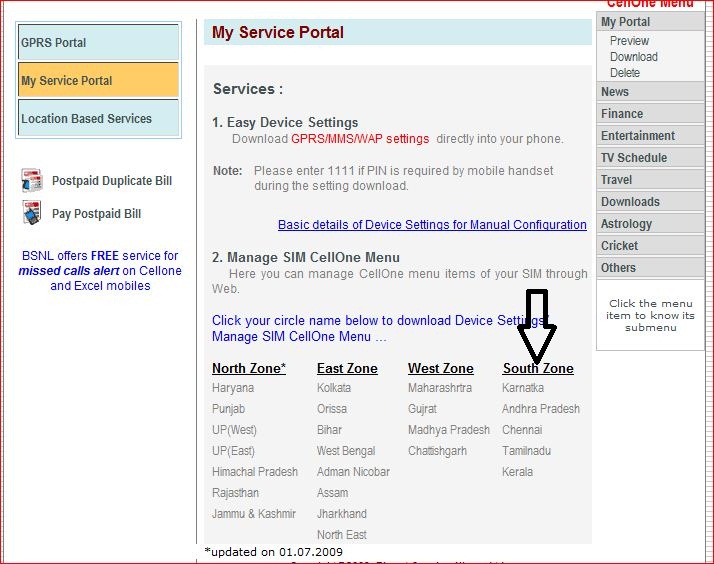This screenshot has width=714, height=564.
Task: Click the Pay Postpaid Bill icon
Action: click(31, 213)
